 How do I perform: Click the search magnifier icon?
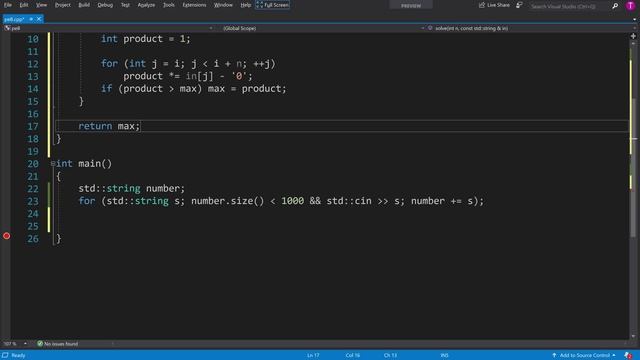click(x=615, y=6)
